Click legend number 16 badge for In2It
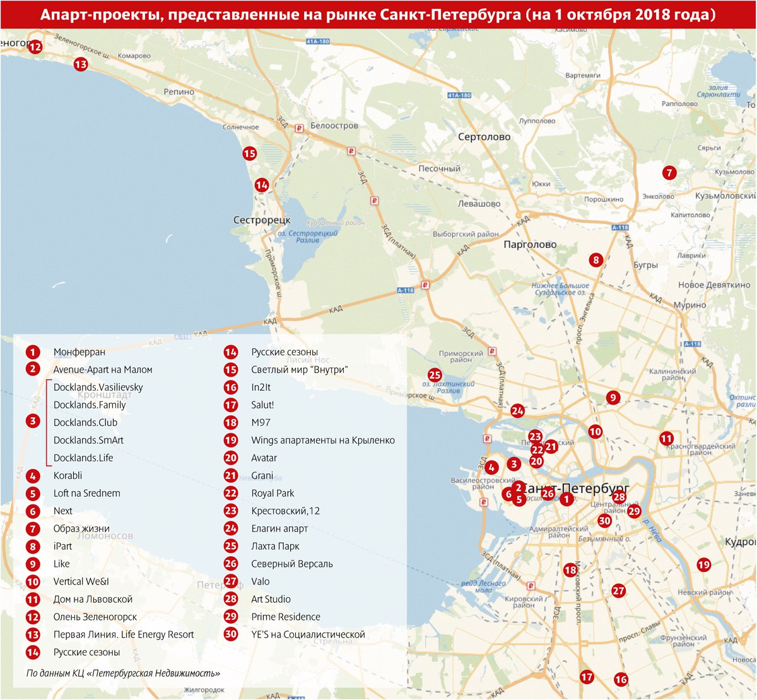The height and width of the screenshot is (700, 757). pos(231,388)
